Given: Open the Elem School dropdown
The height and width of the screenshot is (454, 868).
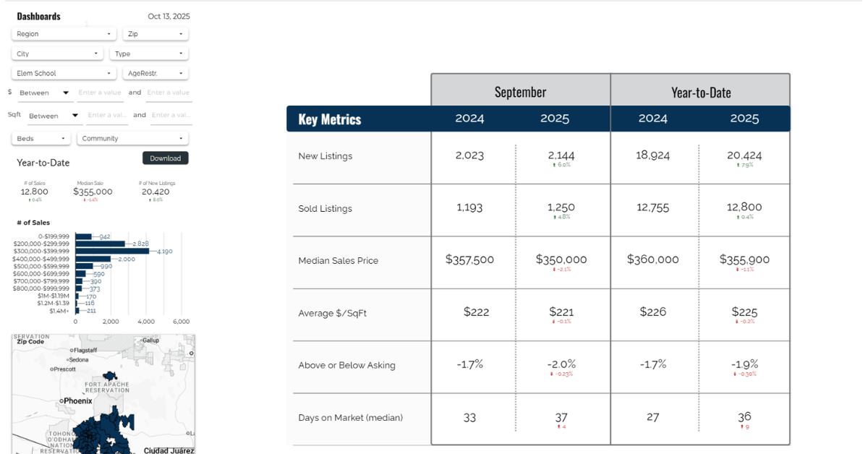Looking at the screenshot, I should [x=64, y=73].
